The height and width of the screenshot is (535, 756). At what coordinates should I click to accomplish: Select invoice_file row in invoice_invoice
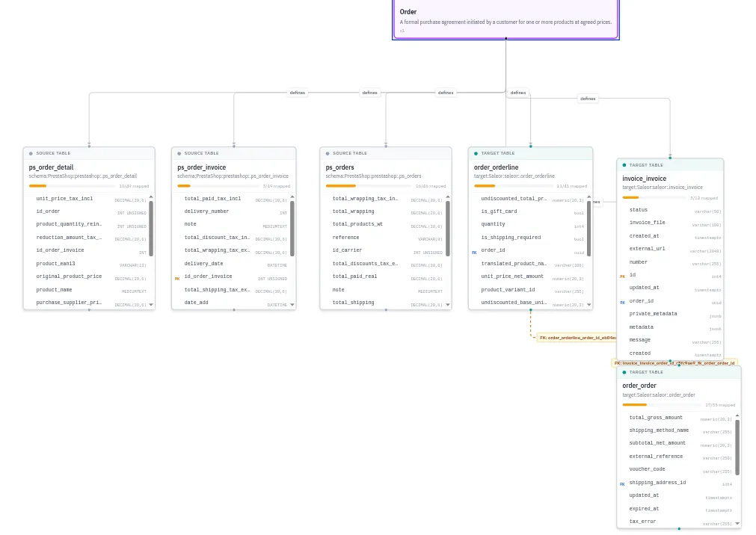click(x=672, y=223)
